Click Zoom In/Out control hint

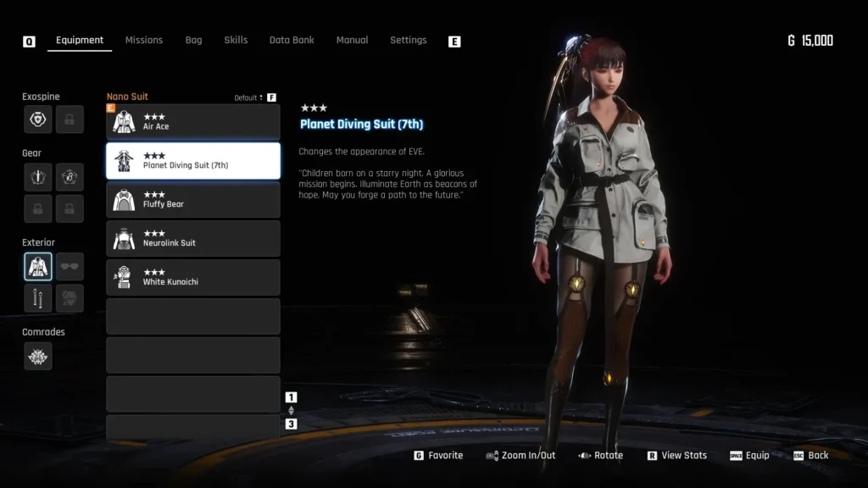point(520,455)
